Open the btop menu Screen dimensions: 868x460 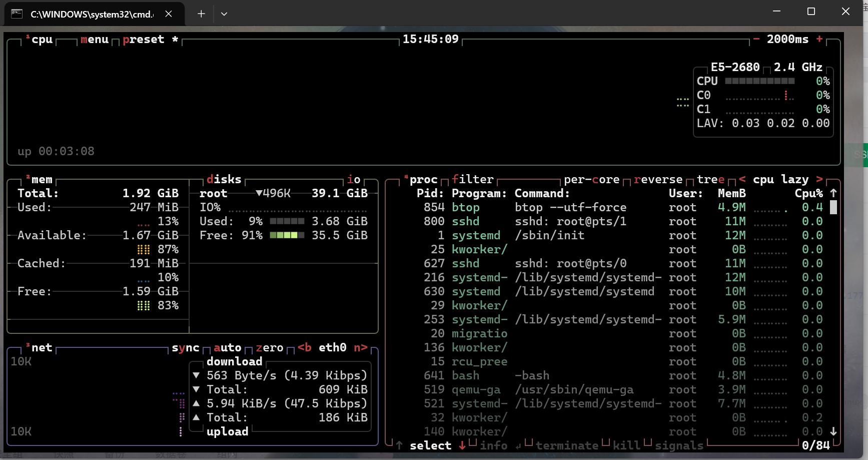pos(95,40)
